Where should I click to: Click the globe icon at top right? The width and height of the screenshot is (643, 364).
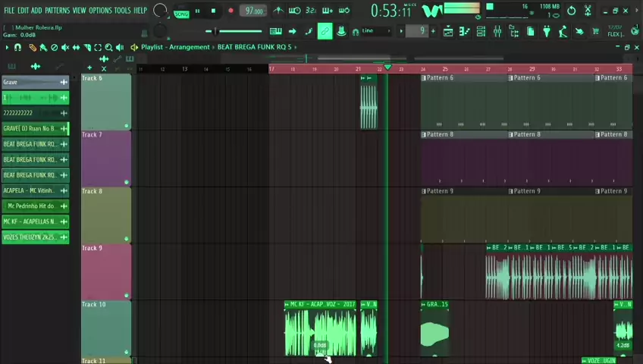(635, 30)
